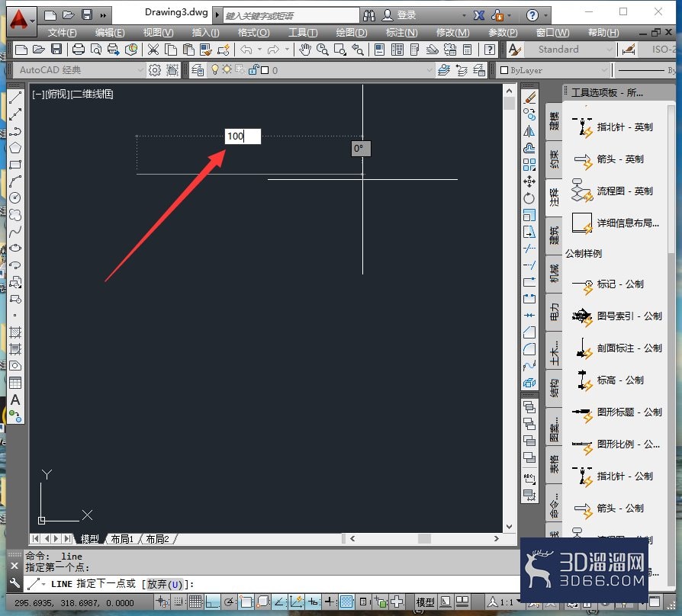The width and height of the screenshot is (682, 616).
Task: Open the 编辑(E) menu
Action: coord(110,33)
